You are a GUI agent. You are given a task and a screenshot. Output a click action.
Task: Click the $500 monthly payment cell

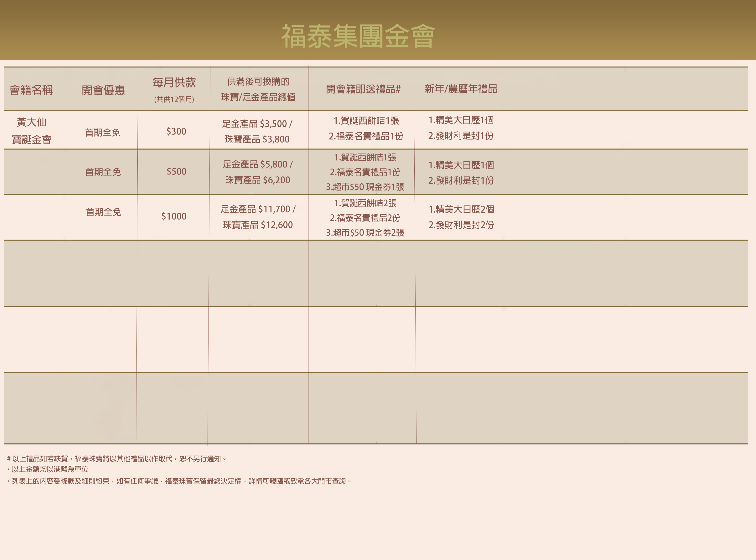click(x=176, y=171)
